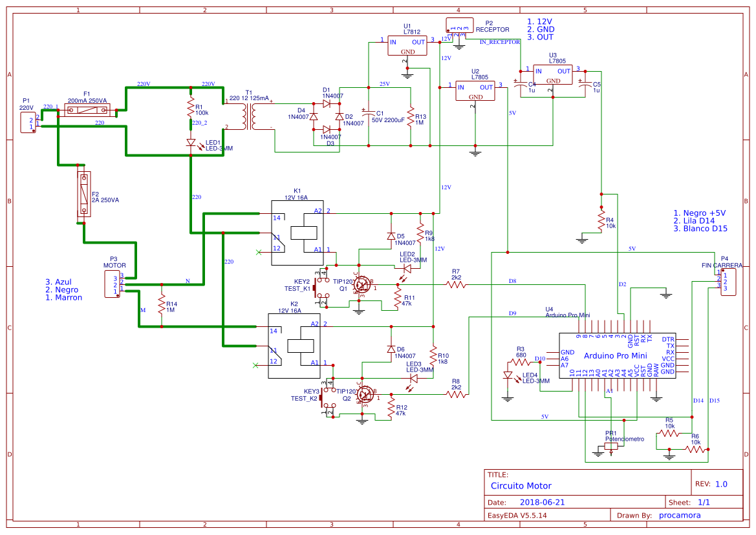The height and width of the screenshot is (535, 756).
Task: Click the 'D8' net label
Action: pos(513,280)
